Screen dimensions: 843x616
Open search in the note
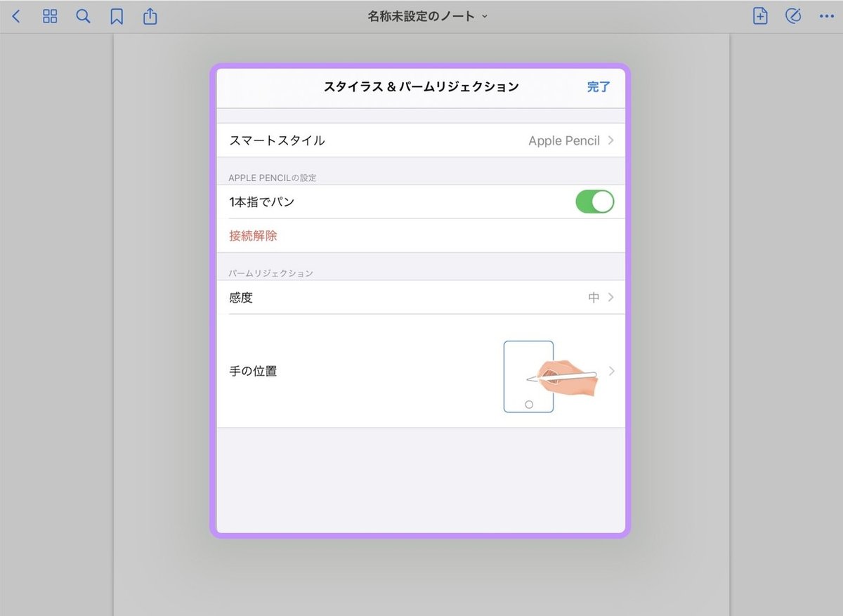[x=82, y=15]
